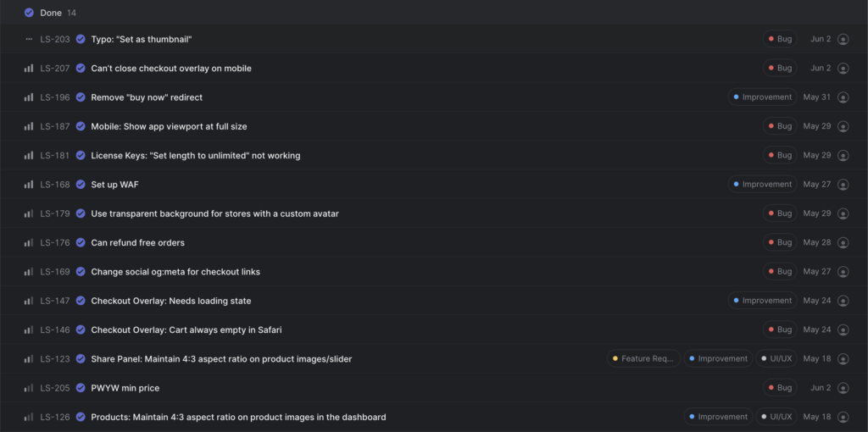Click the priority bars for LS-146
The height and width of the screenshot is (432, 868).
click(x=29, y=330)
